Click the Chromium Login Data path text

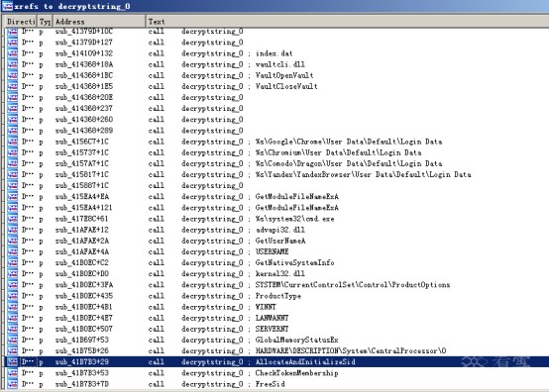338,152
